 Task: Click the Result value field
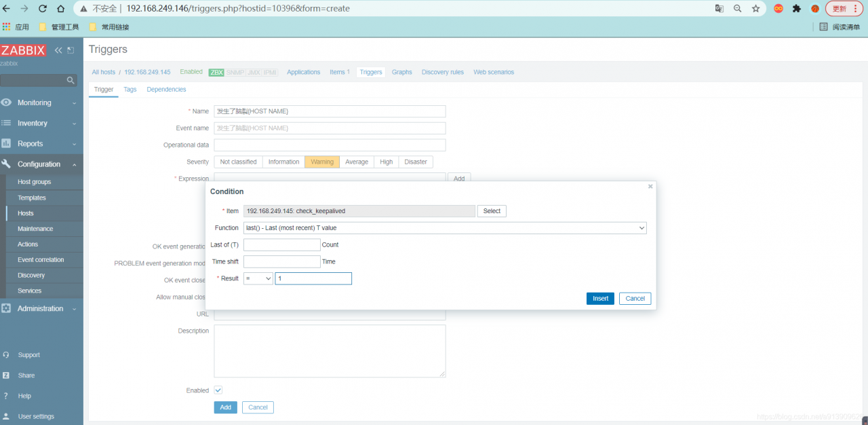click(313, 278)
